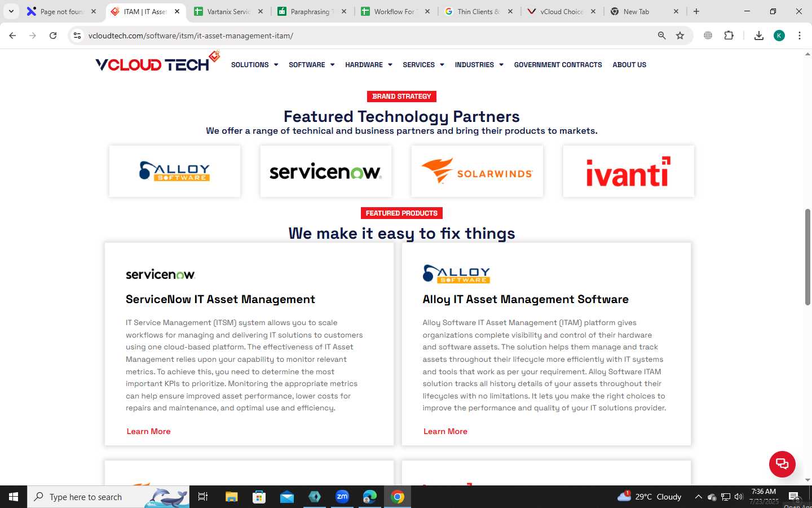Close the 'Page not found' tab
Screen dimensions: 812x508
[94, 11]
